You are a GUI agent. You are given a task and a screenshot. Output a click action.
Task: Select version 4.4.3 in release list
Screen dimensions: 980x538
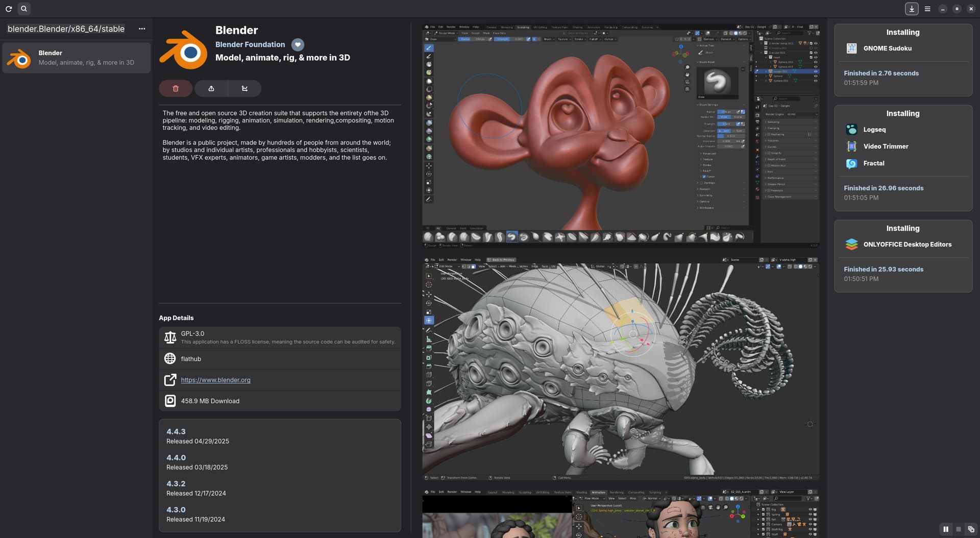click(176, 431)
